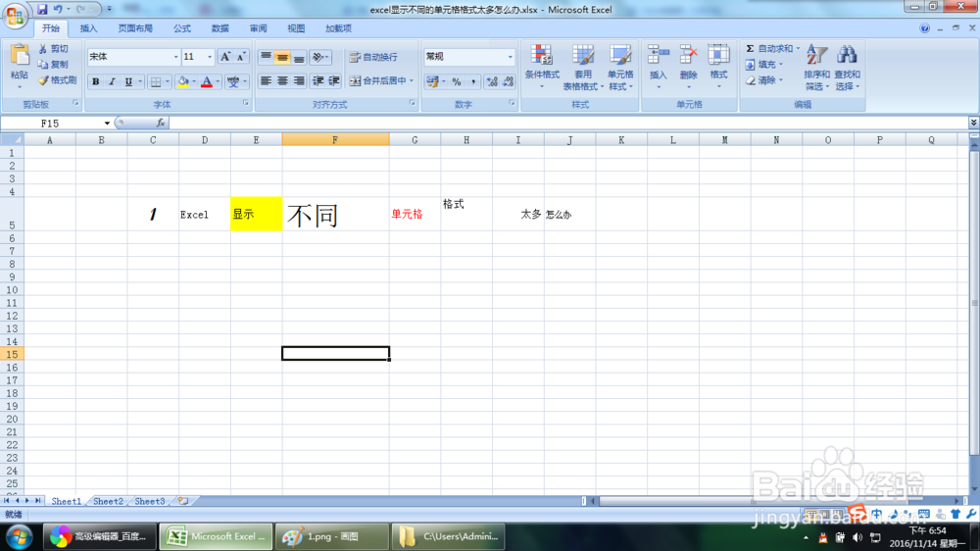
Task: Open the font name dropdown
Action: [175, 57]
